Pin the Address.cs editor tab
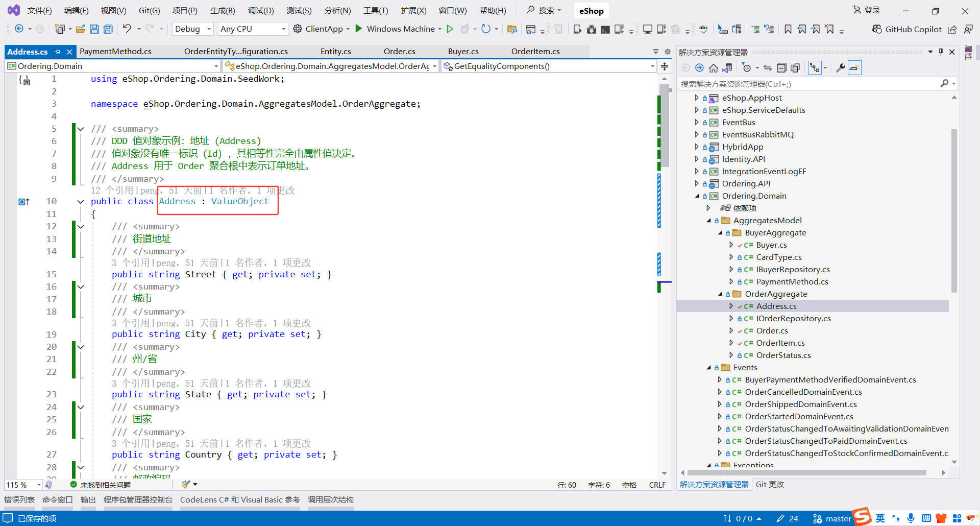 tap(58, 52)
